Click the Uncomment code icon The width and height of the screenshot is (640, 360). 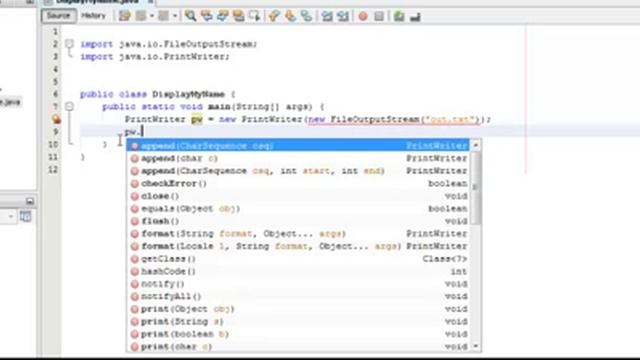tap(415, 17)
